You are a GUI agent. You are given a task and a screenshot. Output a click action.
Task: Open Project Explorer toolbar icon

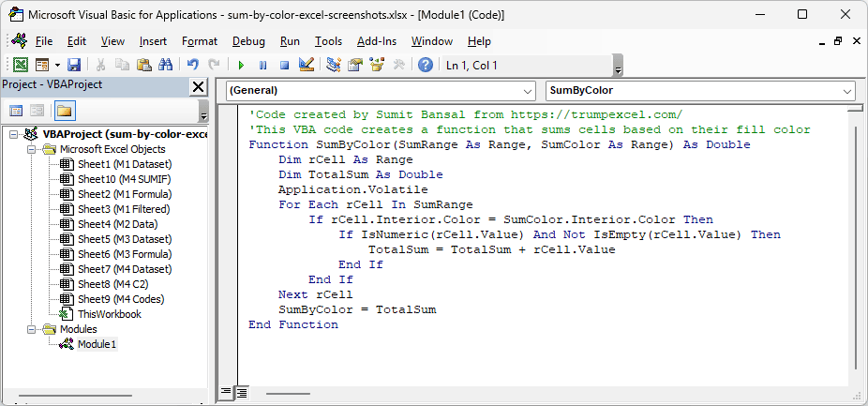(334, 66)
